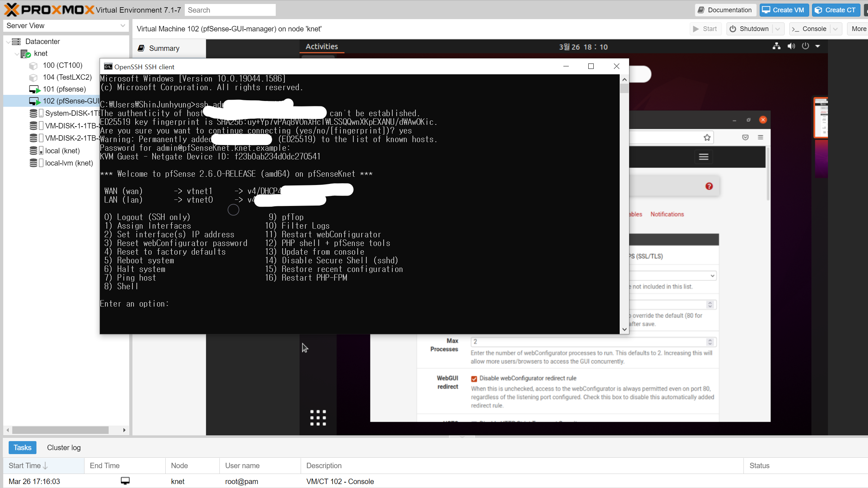Image resolution: width=868 pixels, height=488 pixels.
Task: Sort by the Start Time column
Action: (44, 466)
